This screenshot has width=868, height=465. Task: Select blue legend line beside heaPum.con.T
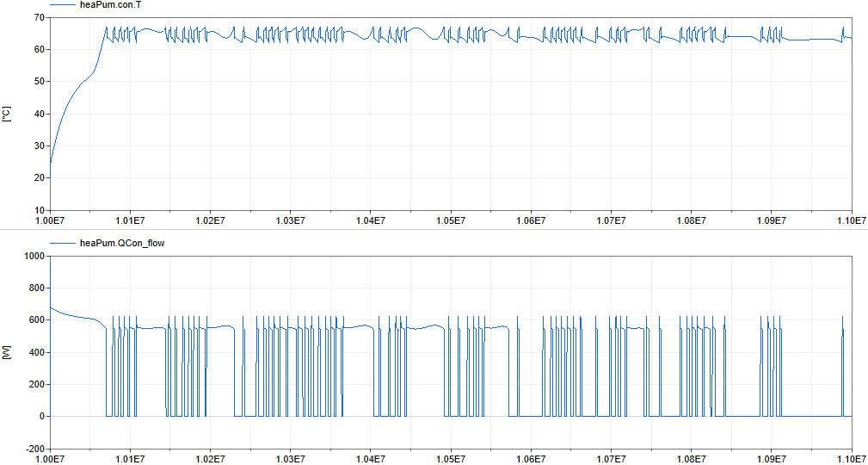[x=62, y=5]
